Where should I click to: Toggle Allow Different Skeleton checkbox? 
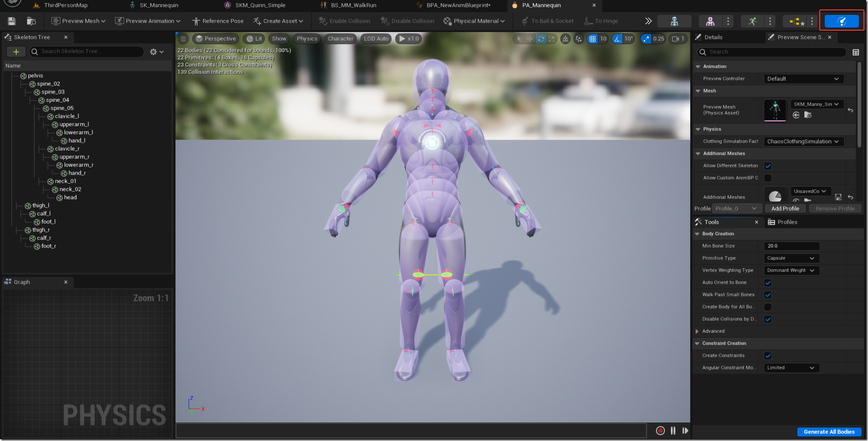768,166
